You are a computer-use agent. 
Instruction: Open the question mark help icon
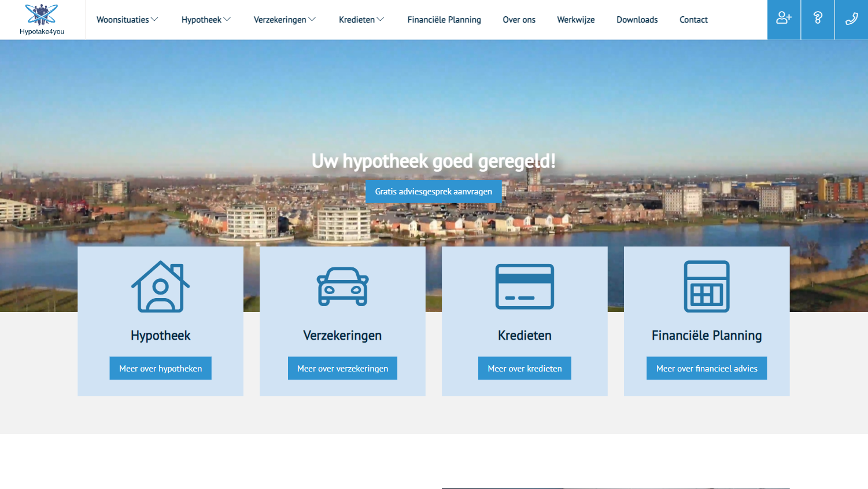818,19
